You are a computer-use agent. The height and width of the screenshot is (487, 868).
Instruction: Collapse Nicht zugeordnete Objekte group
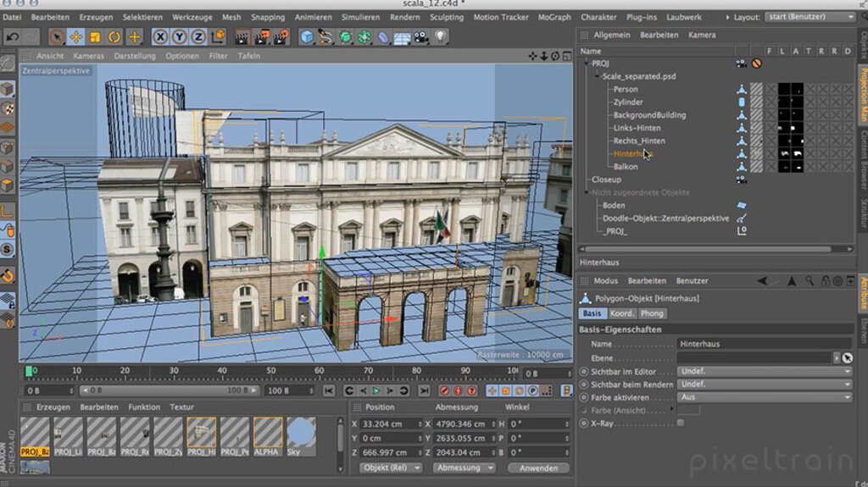(x=587, y=192)
